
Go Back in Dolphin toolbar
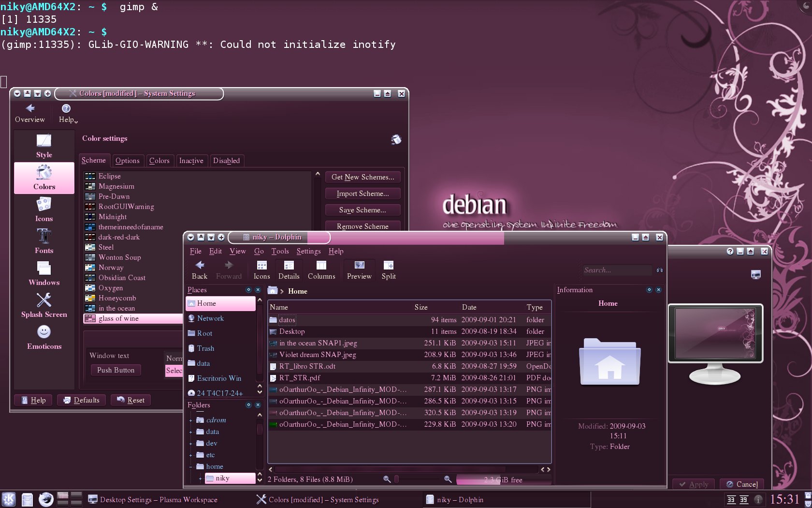(200, 270)
